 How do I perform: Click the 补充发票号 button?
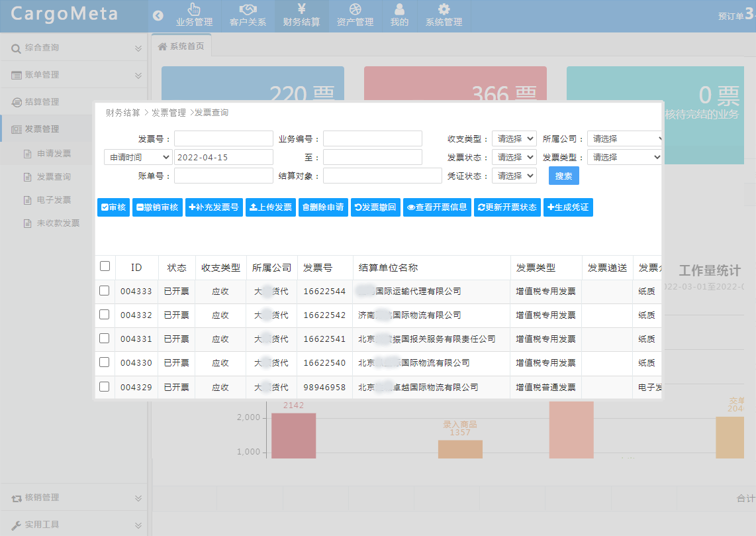point(214,207)
